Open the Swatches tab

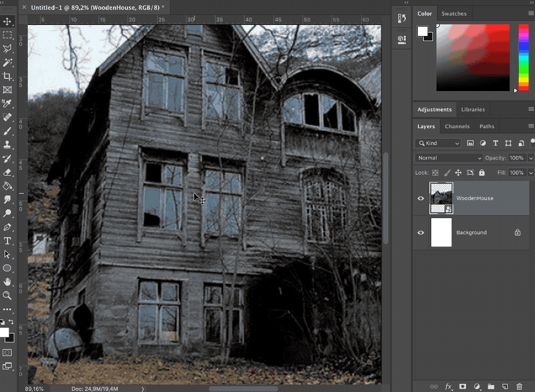pos(454,14)
